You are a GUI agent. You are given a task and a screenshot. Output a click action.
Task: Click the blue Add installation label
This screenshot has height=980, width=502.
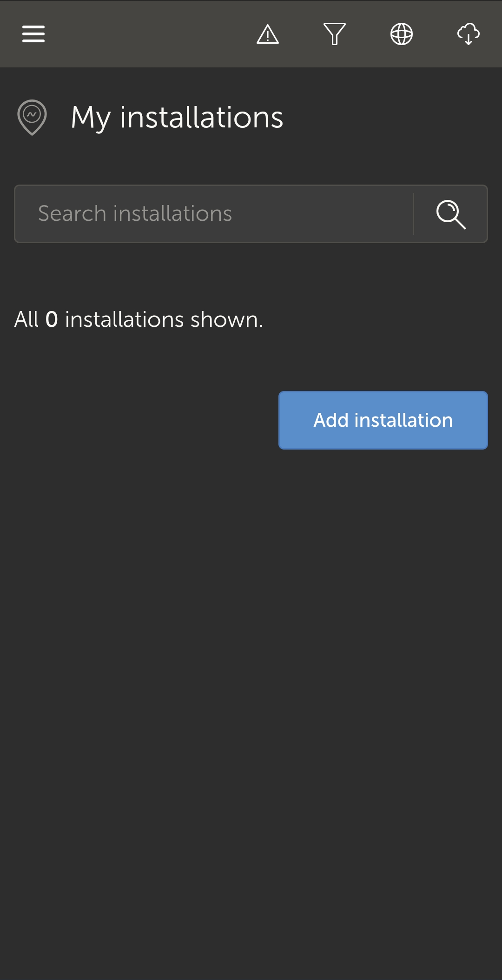(383, 420)
